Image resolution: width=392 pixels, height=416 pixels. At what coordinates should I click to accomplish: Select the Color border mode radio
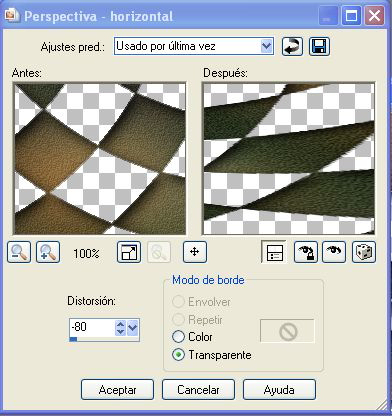tap(178, 337)
